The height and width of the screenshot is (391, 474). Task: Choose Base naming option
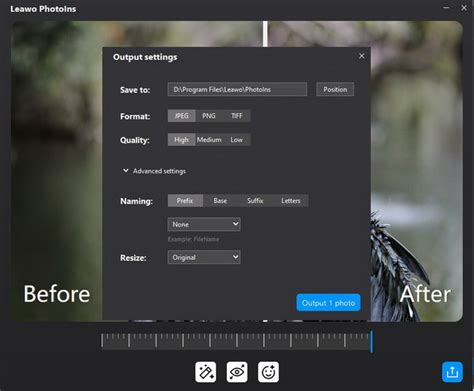tap(220, 201)
